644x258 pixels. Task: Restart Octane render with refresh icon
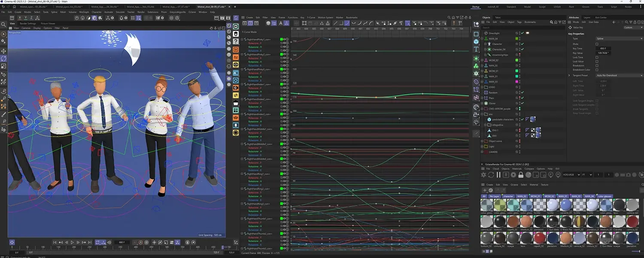coord(491,175)
